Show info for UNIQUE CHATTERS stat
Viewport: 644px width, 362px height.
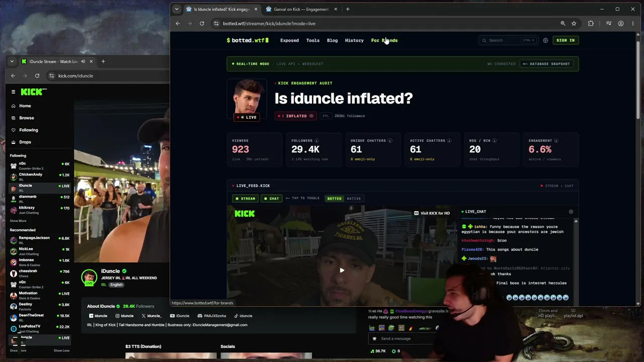pyautogui.click(x=390, y=141)
